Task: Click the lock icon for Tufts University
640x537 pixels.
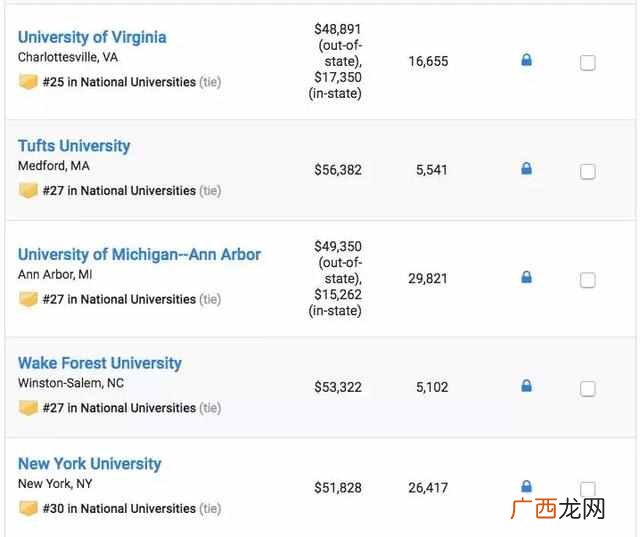Action: click(x=527, y=169)
